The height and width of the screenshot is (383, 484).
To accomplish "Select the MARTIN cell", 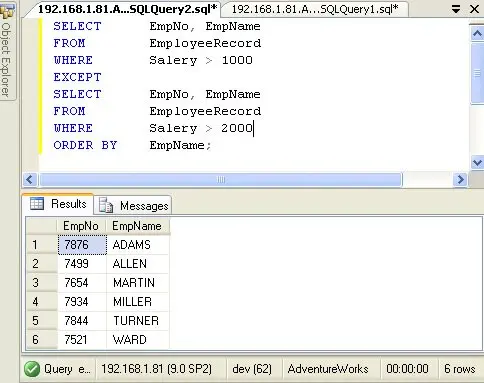I will point(138,283).
